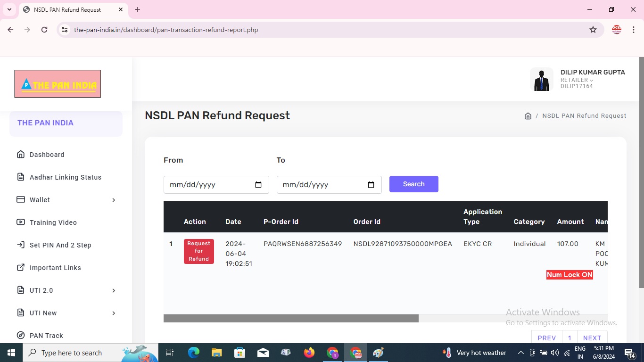Click the Training Video play icon

tap(21, 222)
